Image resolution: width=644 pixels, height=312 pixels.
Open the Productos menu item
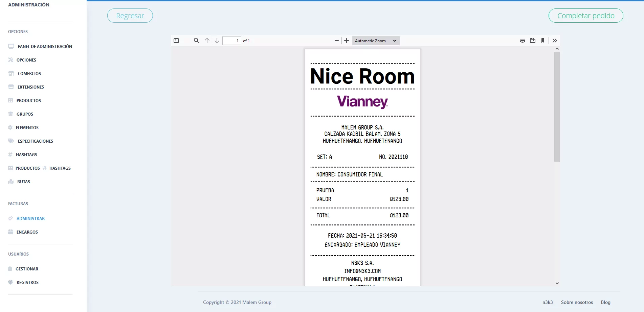[x=29, y=100]
